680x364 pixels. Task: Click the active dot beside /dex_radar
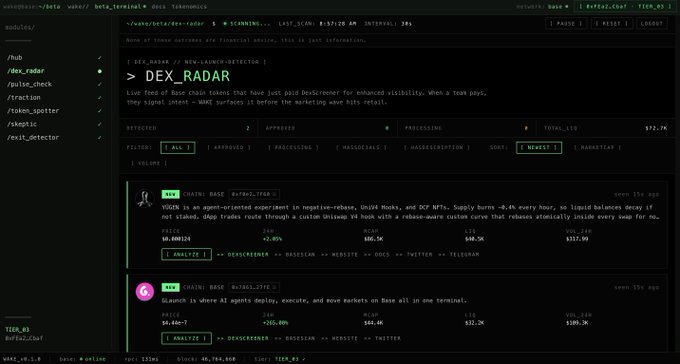(x=100, y=71)
